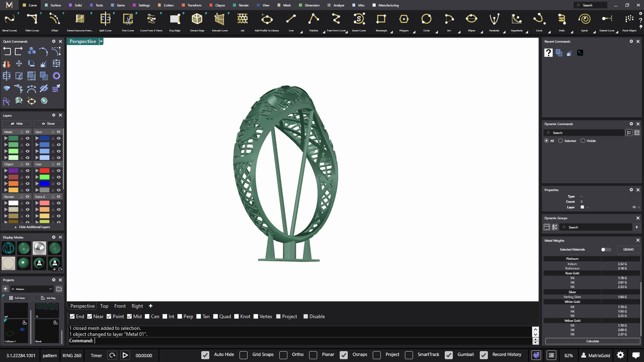Open the help question-mark recent command
Image resolution: width=644 pixels, height=362 pixels.
point(548,53)
